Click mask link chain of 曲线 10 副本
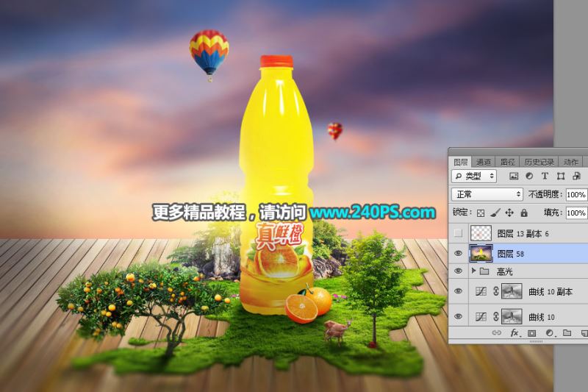This screenshot has height=392, width=588. coord(495,291)
